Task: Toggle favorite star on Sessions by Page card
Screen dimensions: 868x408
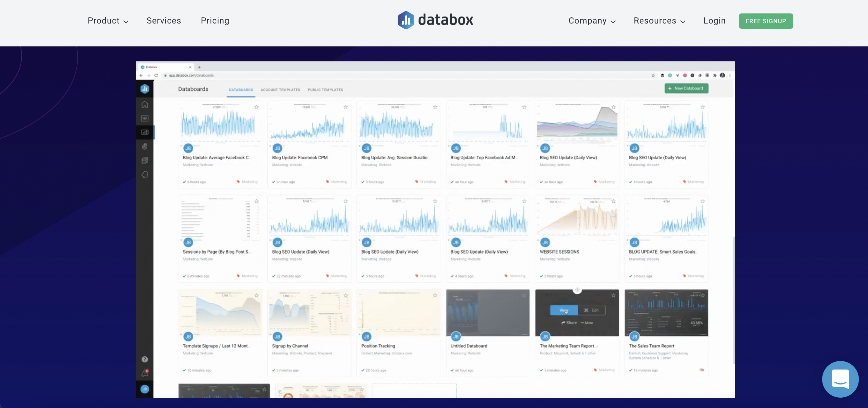Action: [256, 201]
